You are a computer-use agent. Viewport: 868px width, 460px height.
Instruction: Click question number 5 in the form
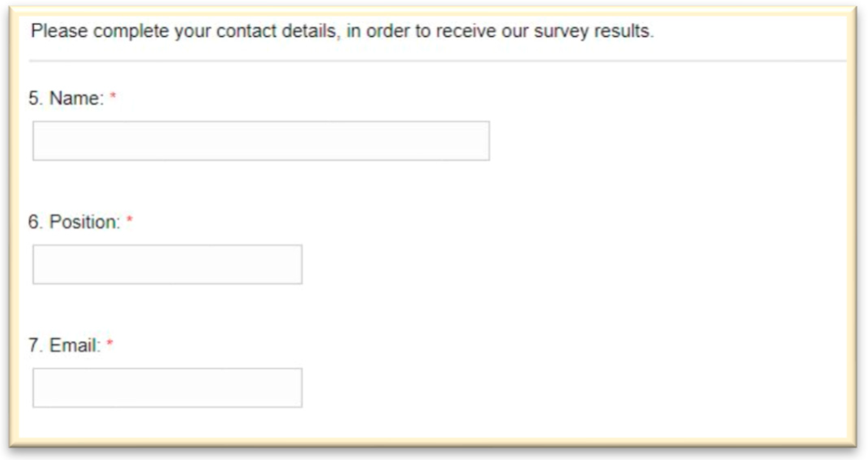point(34,99)
